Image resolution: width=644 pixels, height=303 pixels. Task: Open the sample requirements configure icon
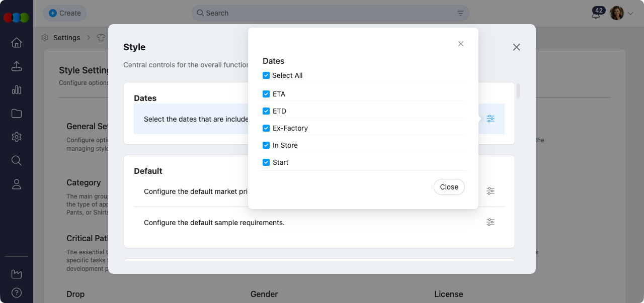491,222
